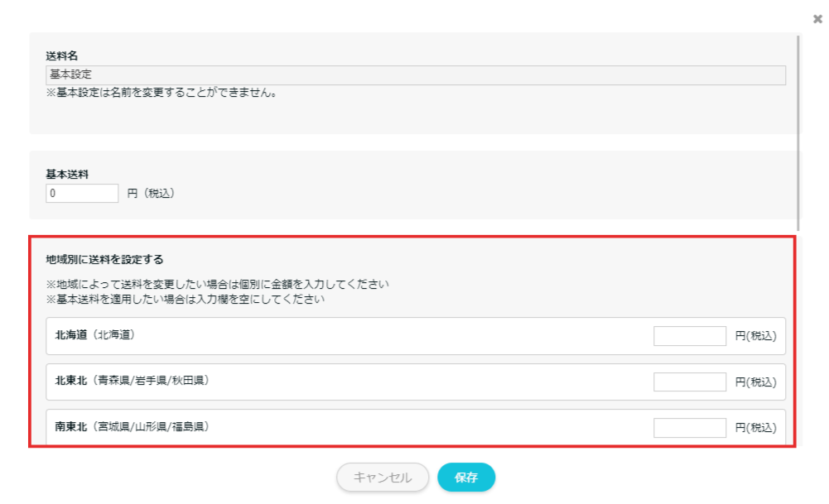Select the 南東北（宮城県/山形県/福島県） region label
This screenshot has height=504, width=829.
pyautogui.click(x=131, y=427)
